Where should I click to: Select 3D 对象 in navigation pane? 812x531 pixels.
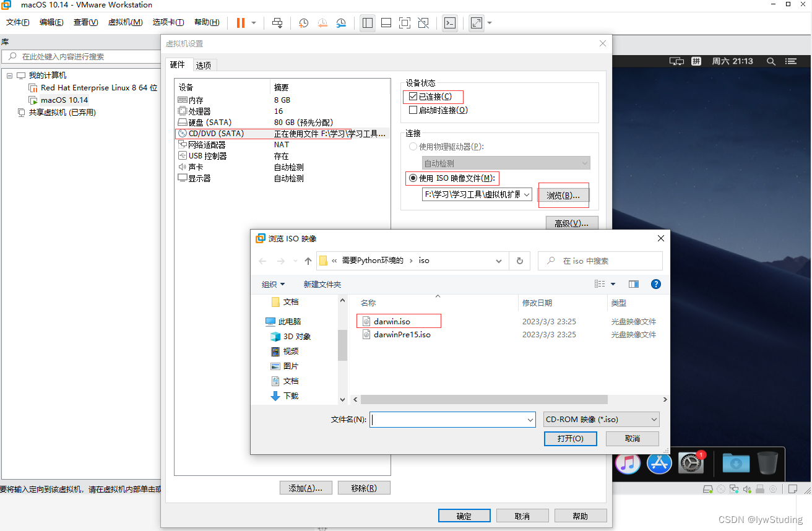coord(291,336)
